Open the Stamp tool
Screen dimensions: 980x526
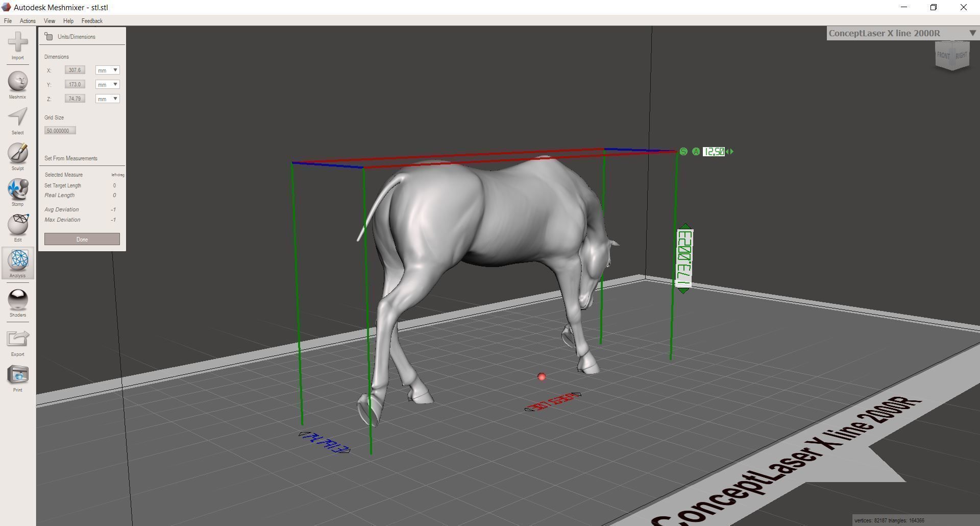[x=18, y=193]
